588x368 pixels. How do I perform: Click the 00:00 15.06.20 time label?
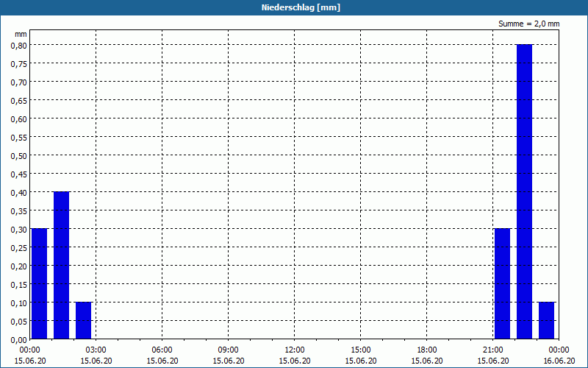pos(30,355)
